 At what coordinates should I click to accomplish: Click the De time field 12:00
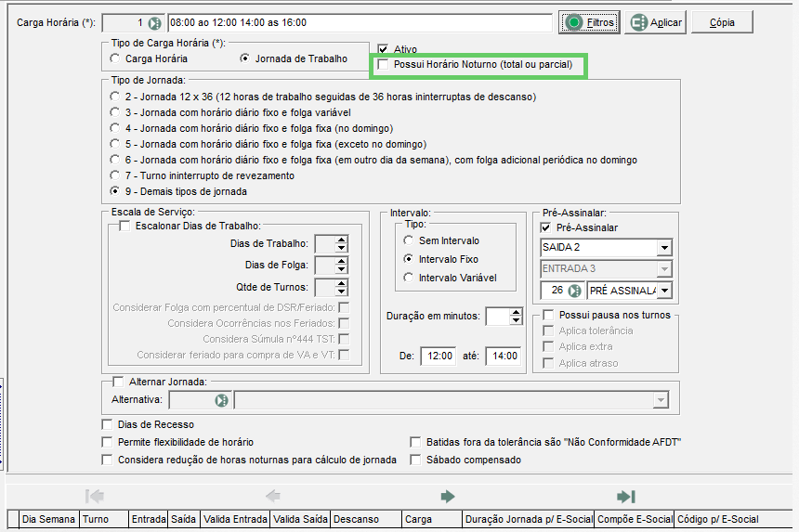[439, 356]
